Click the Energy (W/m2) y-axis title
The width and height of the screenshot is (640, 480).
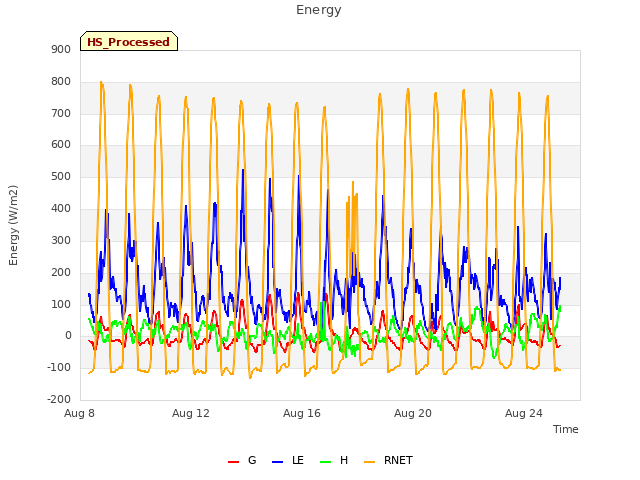tap(13, 225)
